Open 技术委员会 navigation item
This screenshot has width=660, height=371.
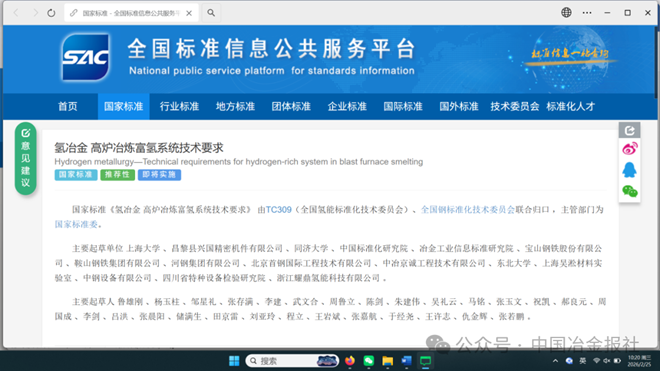tap(515, 107)
